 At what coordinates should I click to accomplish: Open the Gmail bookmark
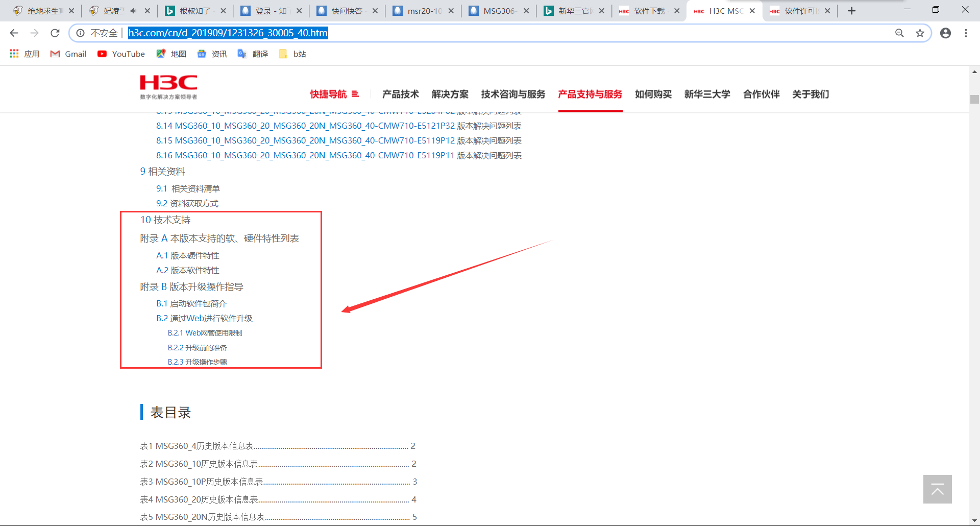pos(68,54)
